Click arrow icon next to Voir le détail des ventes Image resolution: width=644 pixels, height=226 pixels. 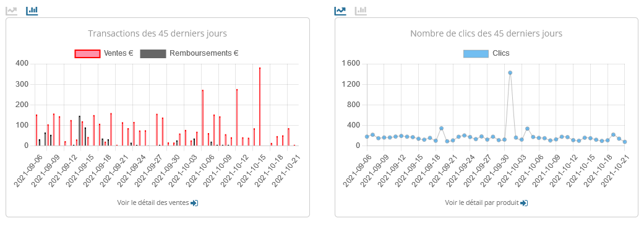pyautogui.click(x=195, y=202)
